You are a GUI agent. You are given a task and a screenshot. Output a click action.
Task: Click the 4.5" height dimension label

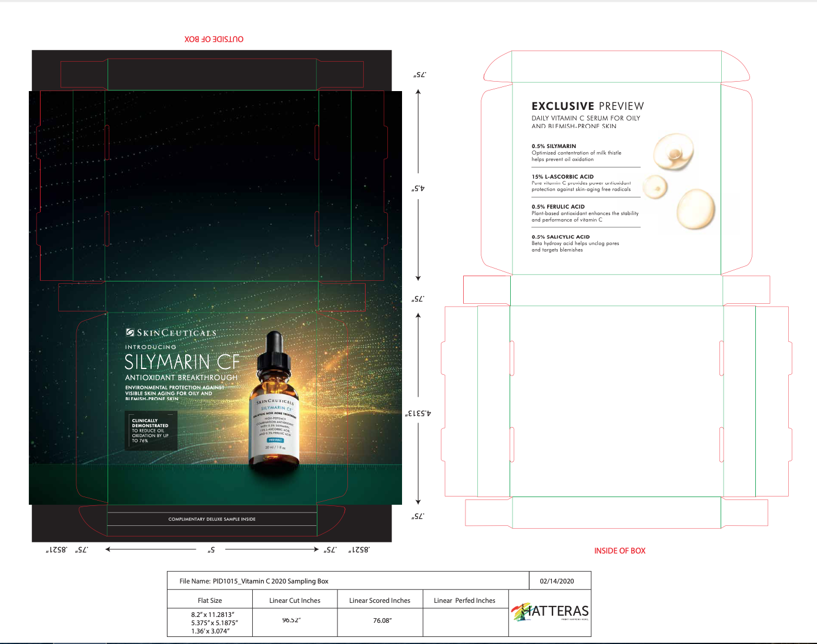(x=418, y=189)
